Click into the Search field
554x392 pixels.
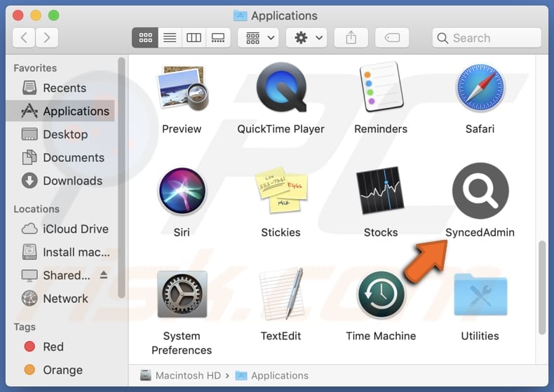coord(487,38)
